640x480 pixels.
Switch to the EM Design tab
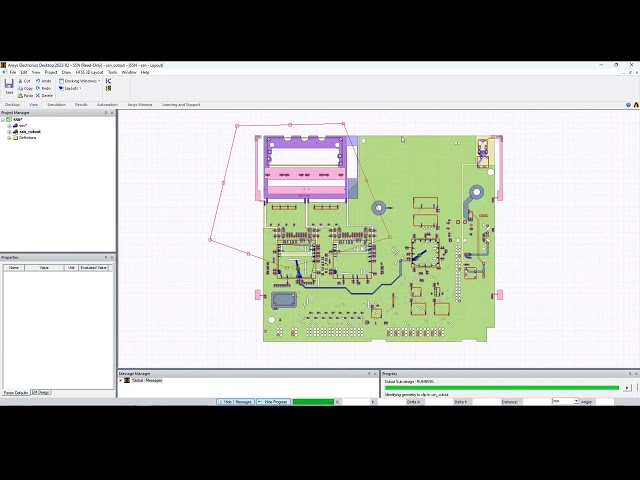41,393
